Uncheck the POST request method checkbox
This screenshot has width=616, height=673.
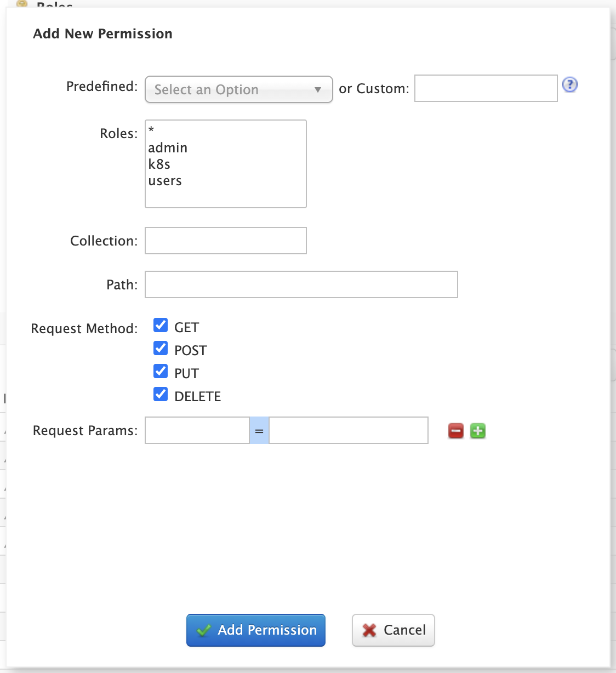(x=161, y=349)
